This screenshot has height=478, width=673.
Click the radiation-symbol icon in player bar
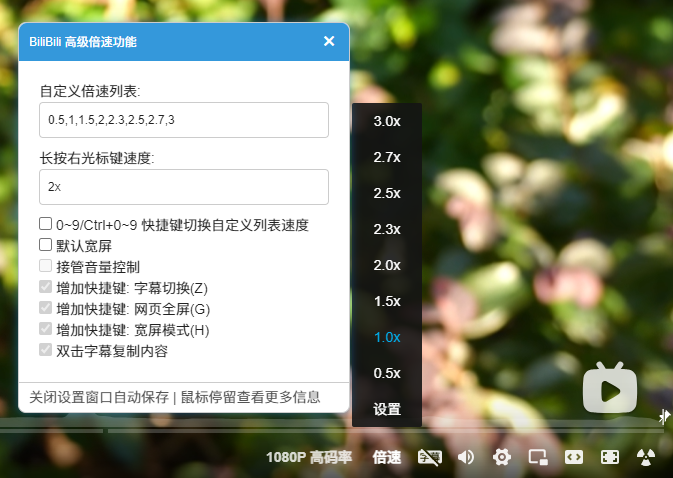coord(646,457)
